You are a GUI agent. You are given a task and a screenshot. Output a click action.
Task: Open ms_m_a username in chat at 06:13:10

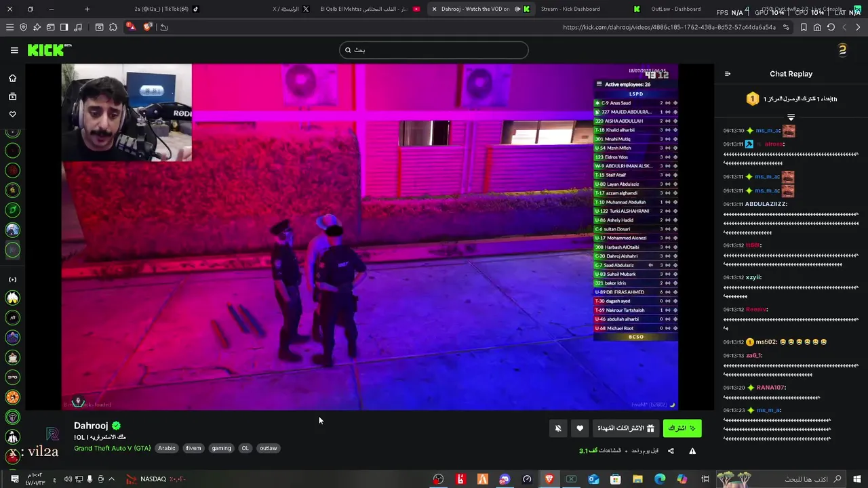(x=768, y=130)
